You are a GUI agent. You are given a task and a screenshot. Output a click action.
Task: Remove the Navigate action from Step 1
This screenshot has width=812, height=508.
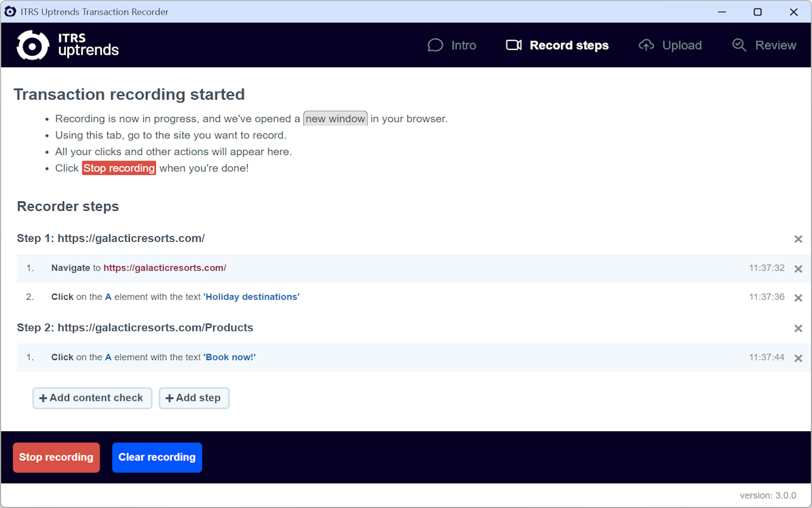798,269
